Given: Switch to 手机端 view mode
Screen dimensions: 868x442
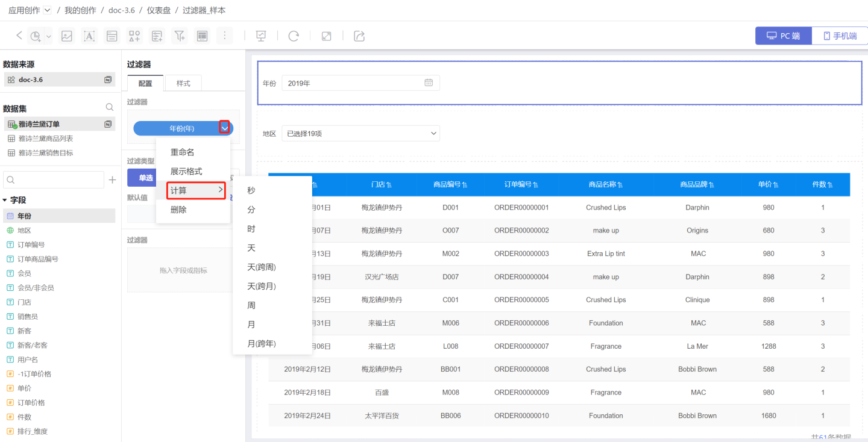Looking at the screenshot, I should point(839,36).
